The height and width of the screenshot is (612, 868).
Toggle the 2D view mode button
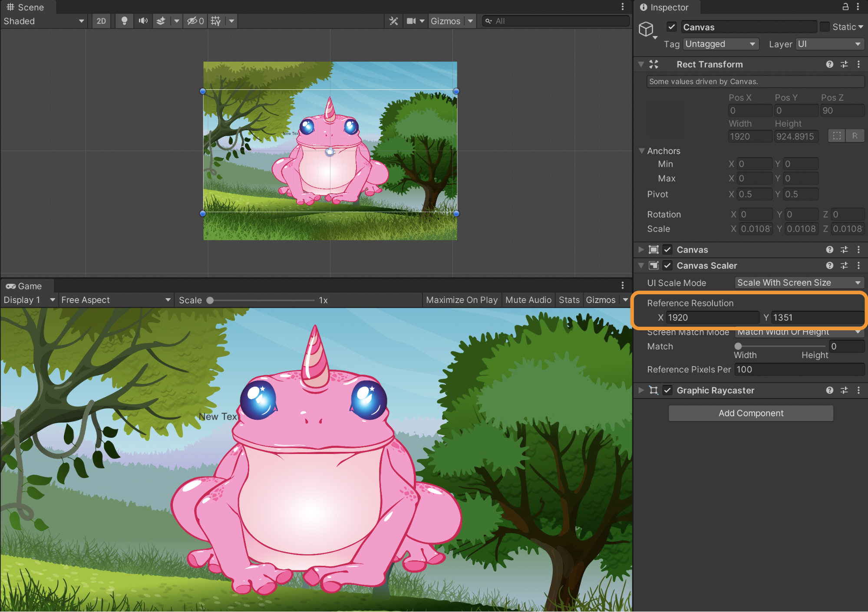[101, 21]
